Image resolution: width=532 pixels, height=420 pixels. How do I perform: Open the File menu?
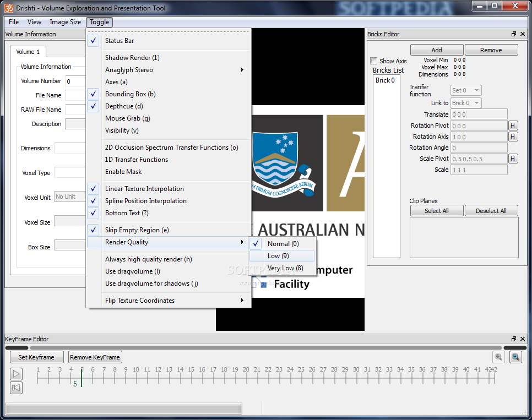coord(14,22)
